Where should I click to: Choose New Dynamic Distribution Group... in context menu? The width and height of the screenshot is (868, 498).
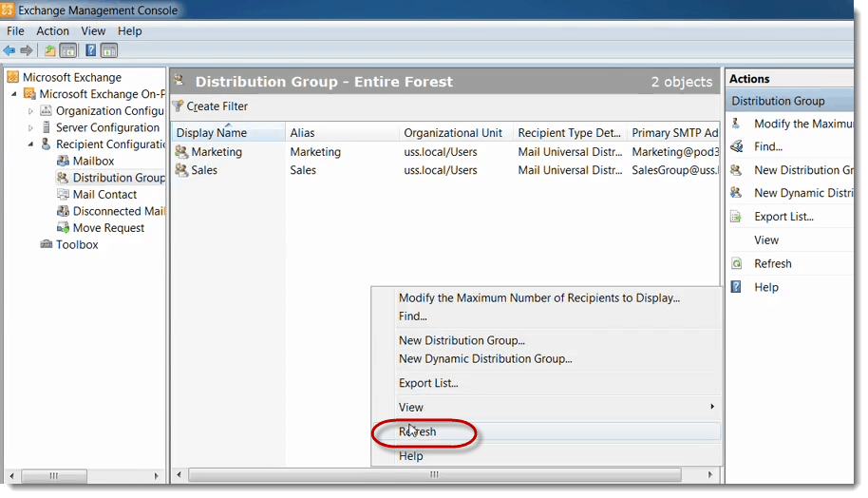(x=546, y=359)
